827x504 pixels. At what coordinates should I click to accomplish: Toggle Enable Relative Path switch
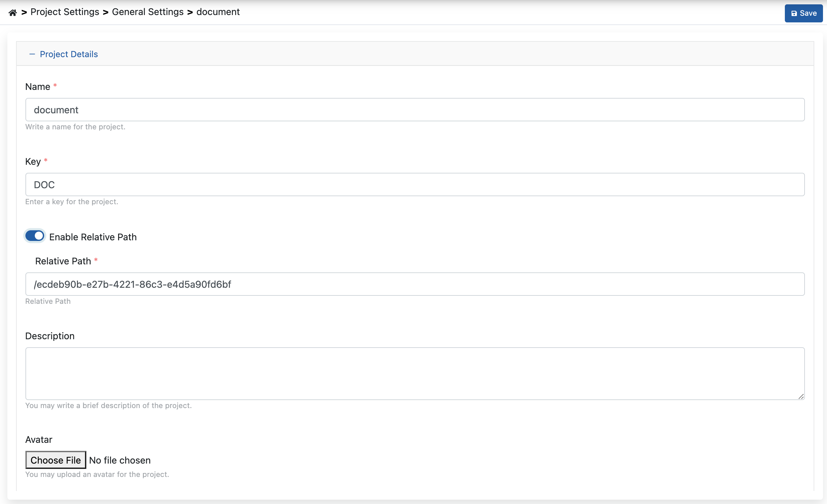[x=35, y=236]
